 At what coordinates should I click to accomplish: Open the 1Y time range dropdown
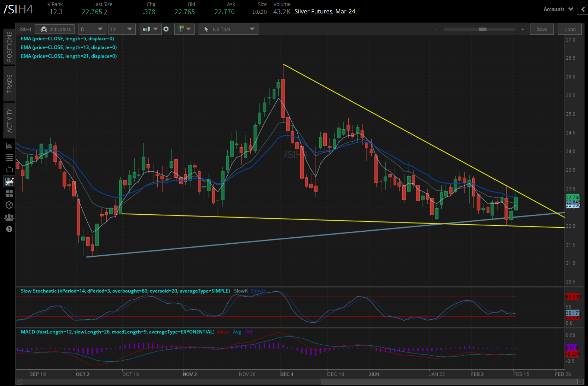point(121,29)
